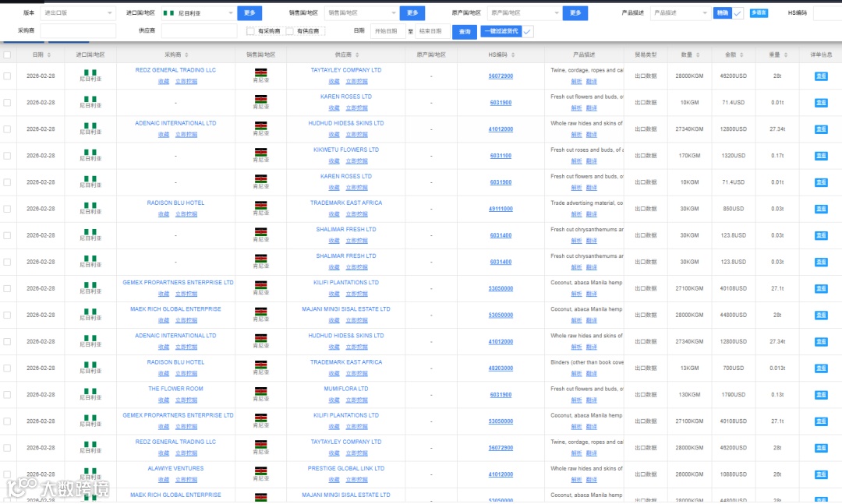This screenshot has height=504, width=842.
Task: Open the 版本 dropdown showing 进出口版
Action: 78,13
